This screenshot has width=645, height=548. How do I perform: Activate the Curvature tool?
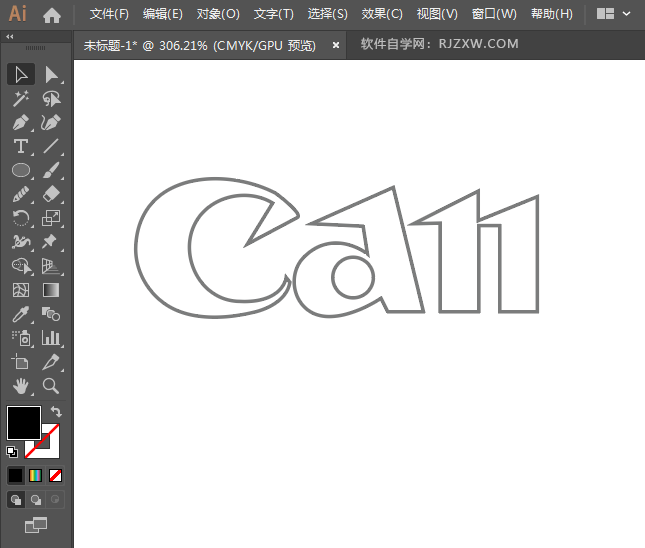pyautogui.click(x=51, y=122)
